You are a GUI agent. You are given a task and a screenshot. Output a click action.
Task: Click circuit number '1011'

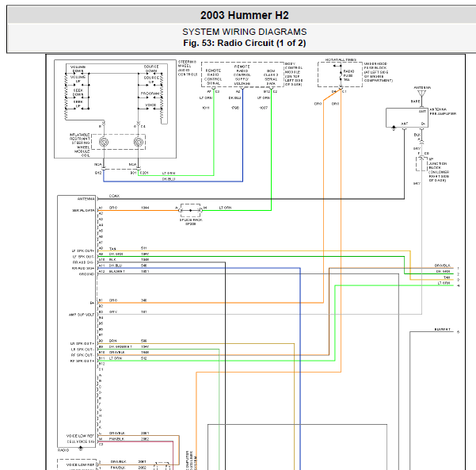click(206, 108)
